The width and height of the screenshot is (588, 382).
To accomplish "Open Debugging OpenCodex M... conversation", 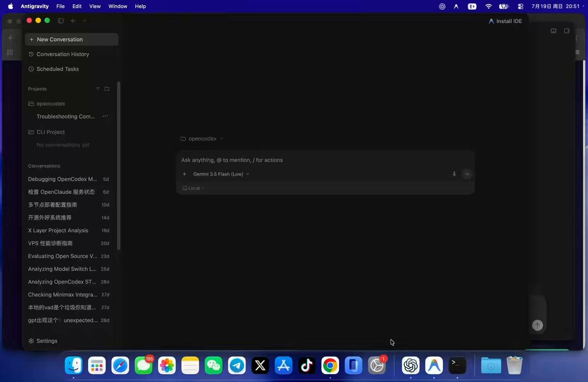I will tap(69, 179).
